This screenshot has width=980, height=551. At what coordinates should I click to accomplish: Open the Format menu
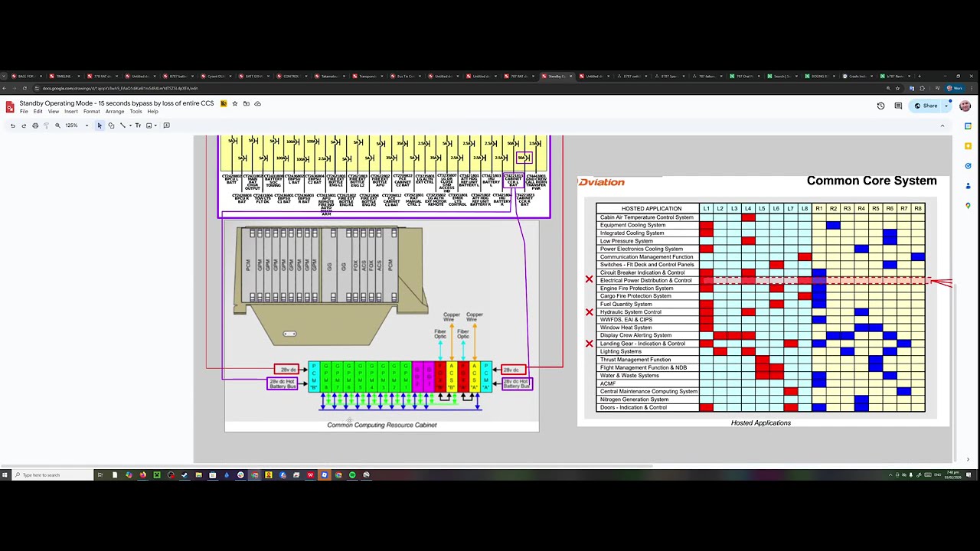point(92,112)
